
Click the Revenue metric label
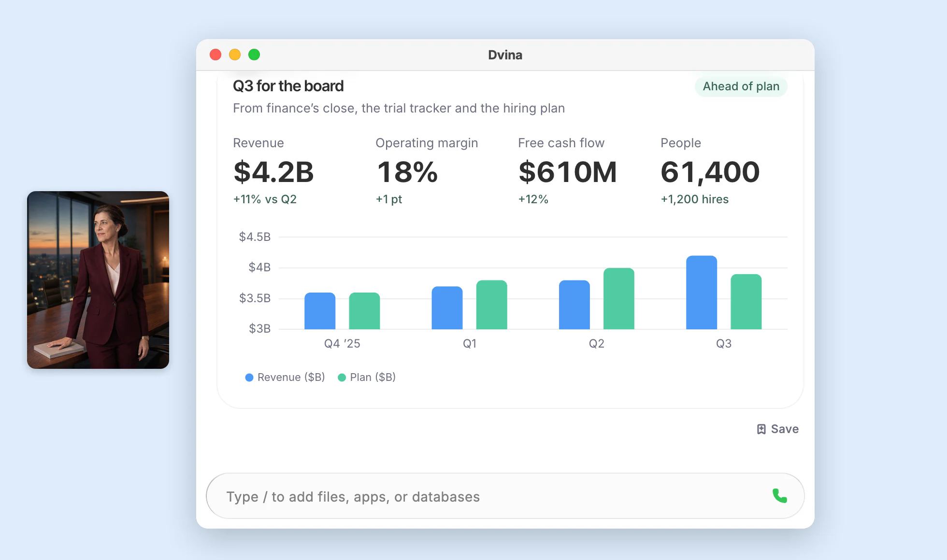(x=258, y=143)
